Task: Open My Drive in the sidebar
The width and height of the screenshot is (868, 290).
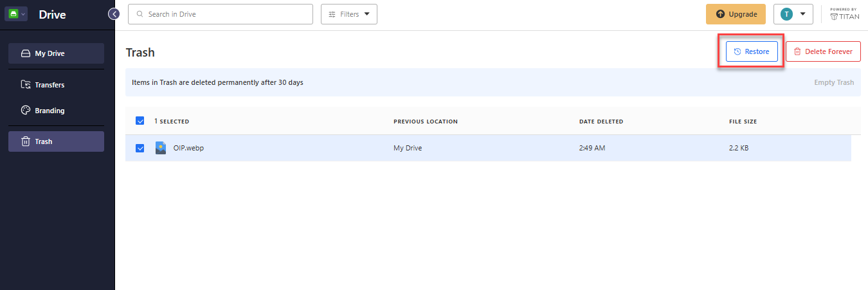Action: click(x=56, y=53)
